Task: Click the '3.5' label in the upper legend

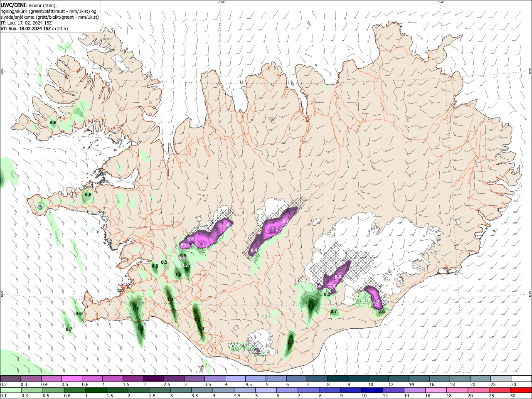Action: (207, 384)
